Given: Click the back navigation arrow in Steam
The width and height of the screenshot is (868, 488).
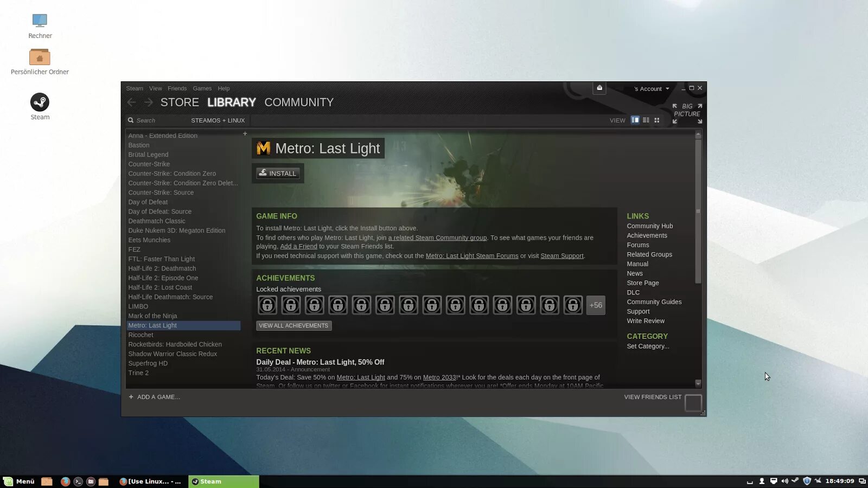Looking at the screenshot, I should [x=131, y=102].
